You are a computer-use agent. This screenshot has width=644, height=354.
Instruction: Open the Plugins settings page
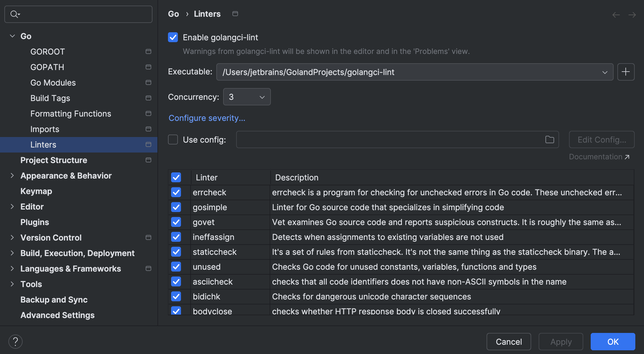tap(34, 222)
